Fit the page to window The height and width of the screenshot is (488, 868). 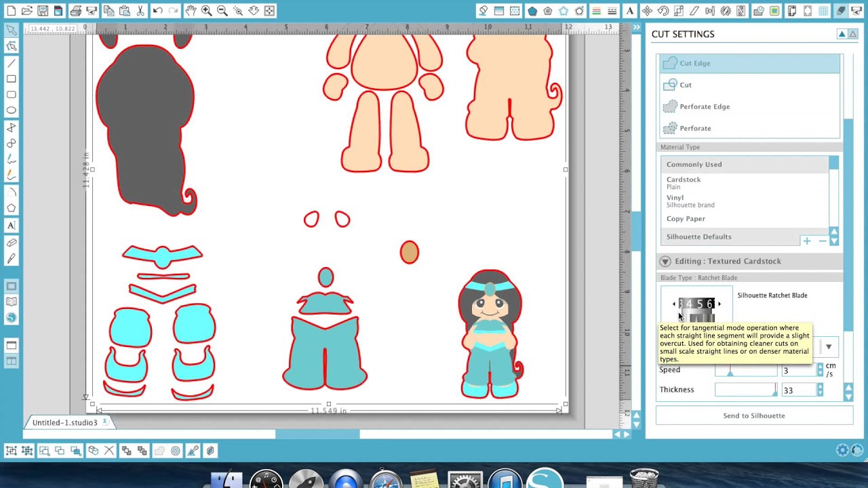(269, 11)
